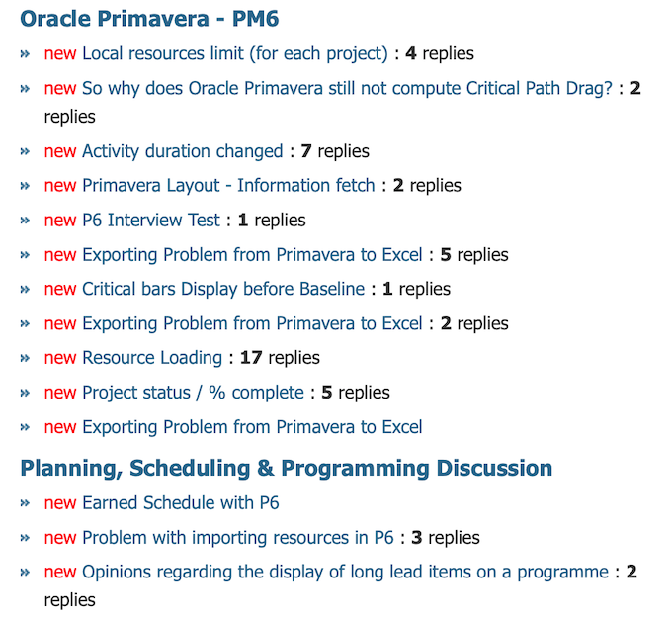Click the double-arrow bullet beside Resource Loading
The height and width of the screenshot is (621, 672).
pos(25,359)
